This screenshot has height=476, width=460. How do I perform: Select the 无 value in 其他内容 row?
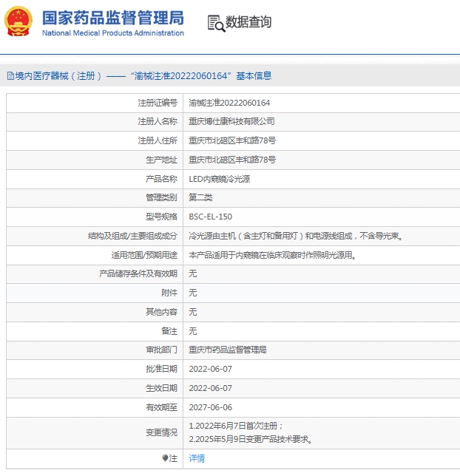click(192, 312)
